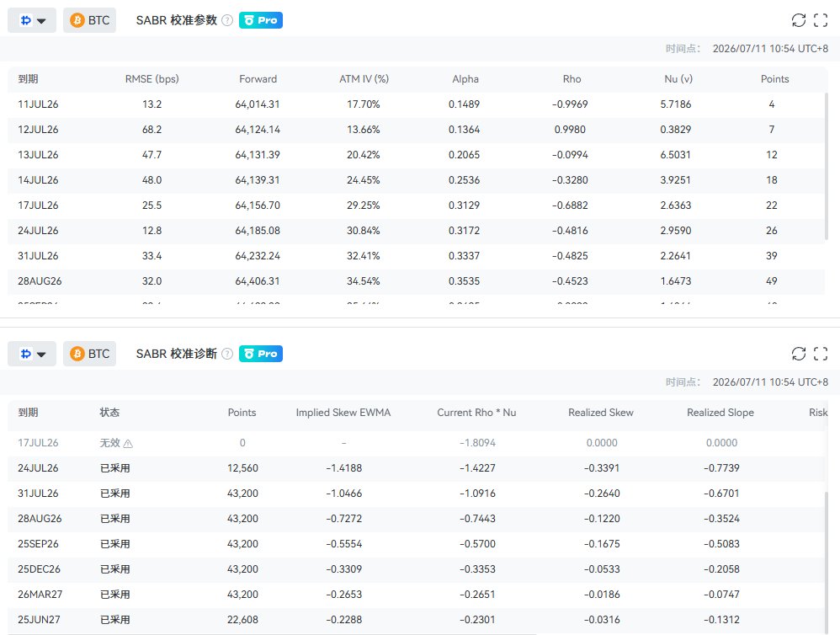The width and height of the screenshot is (840, 635).
Task: Click vertical scrollbar of parameters table
Action: pos(826,166)
